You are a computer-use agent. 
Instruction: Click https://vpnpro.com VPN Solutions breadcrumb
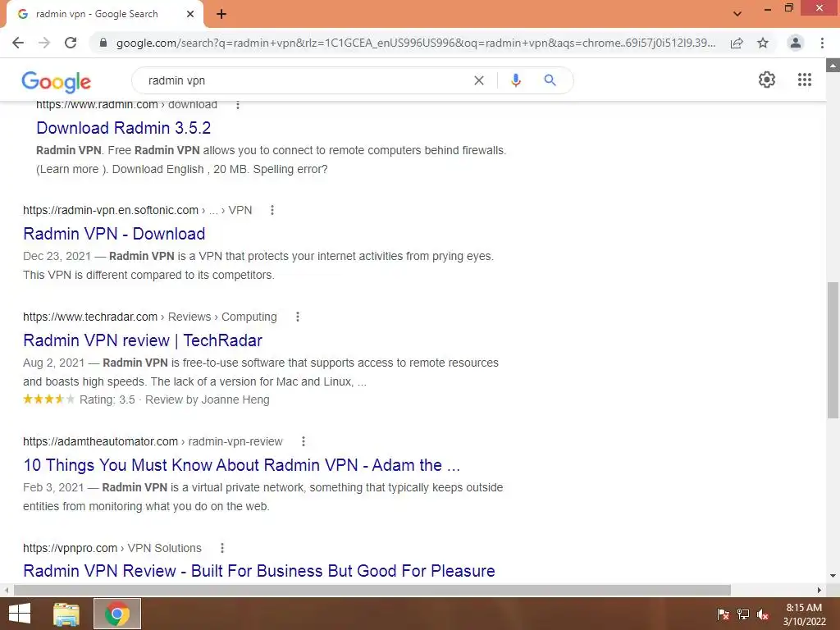click(x=112, y=548)
